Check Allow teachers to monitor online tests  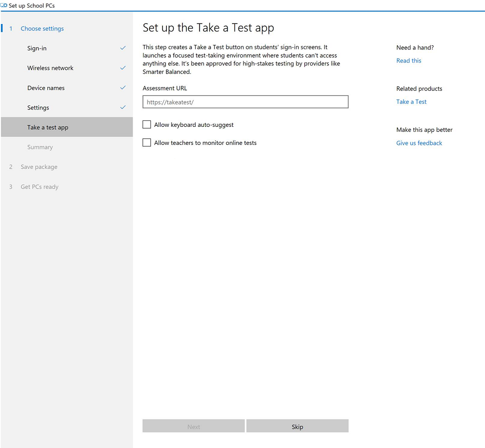[x=147, y=143]
